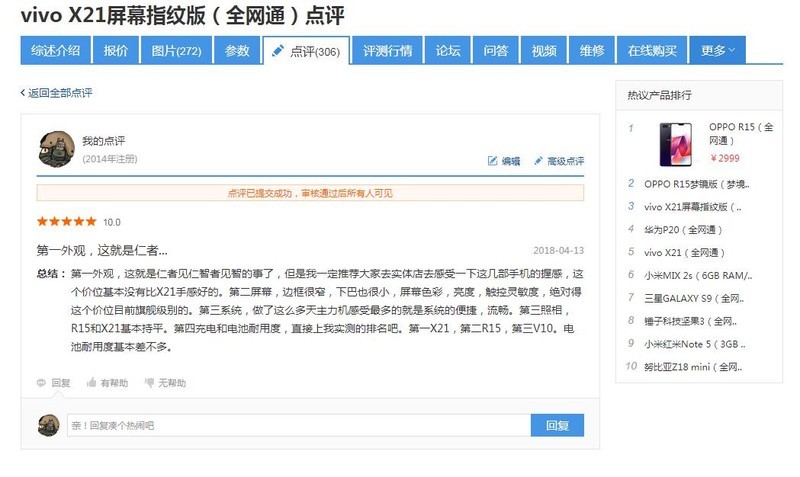Open 小米红米Note 5 ranking entry
The width and height of the screenshot is (800, 477).
pyautogui.click(x=694, y=344)
